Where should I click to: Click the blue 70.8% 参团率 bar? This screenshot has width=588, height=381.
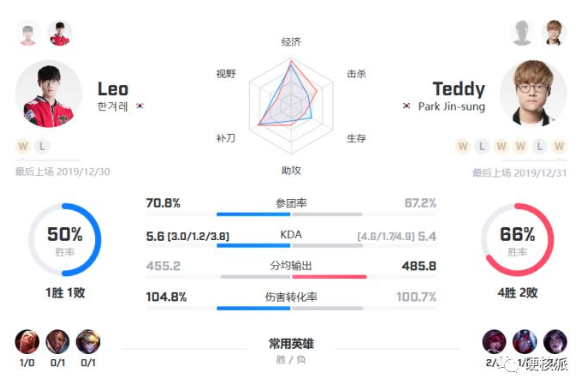pos(254,214)
